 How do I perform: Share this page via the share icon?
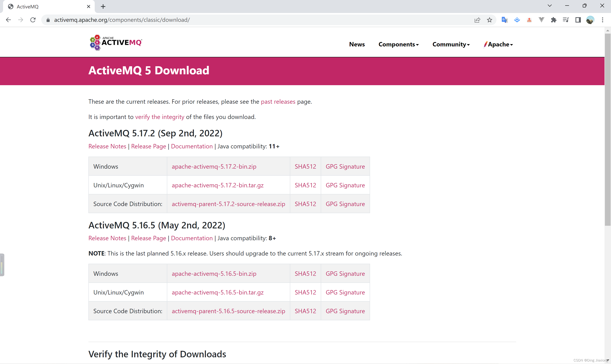(477, 20)
